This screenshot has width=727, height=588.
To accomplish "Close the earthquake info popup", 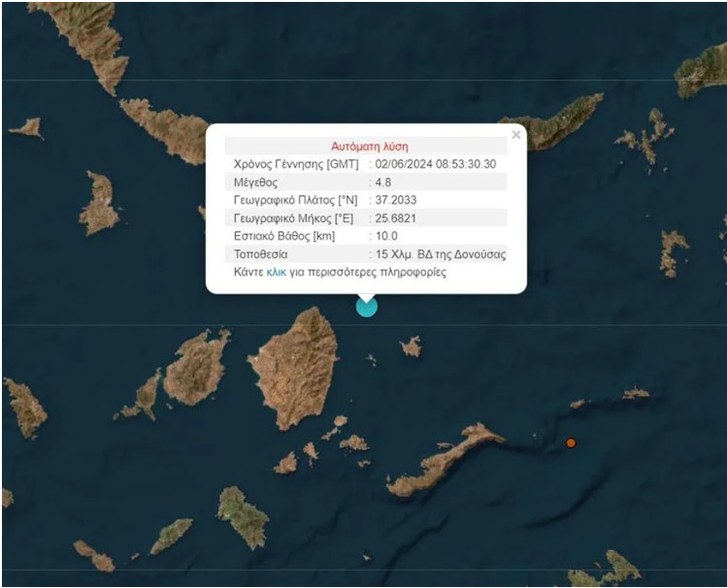I will point(515,135).
